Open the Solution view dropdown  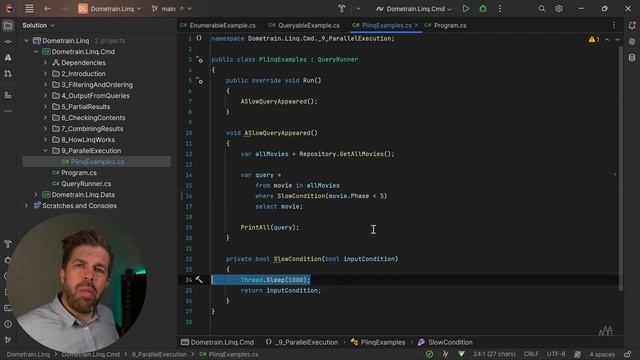pos(38,25)
